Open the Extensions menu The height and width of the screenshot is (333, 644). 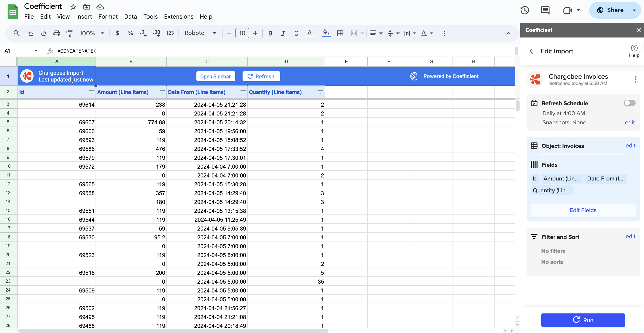coord(178,17)
